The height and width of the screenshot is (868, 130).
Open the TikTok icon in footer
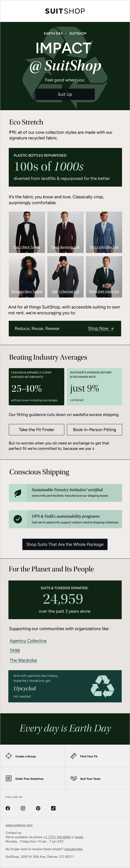pyautogui.click(x=53, y=808)
